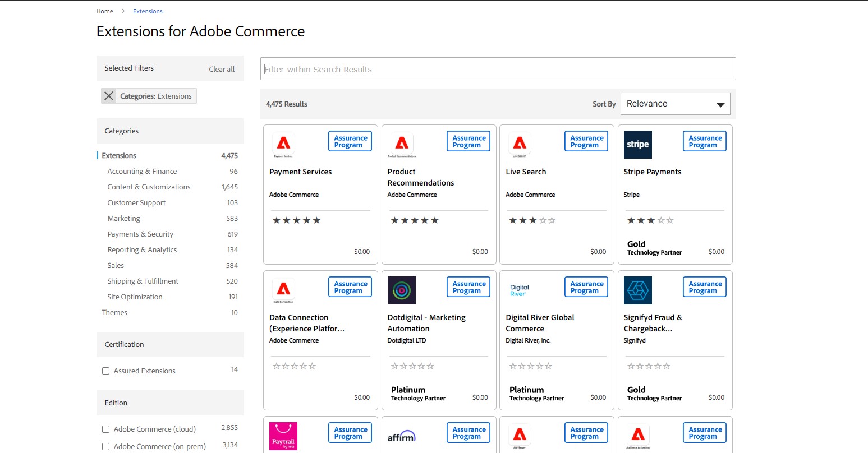This screenshot has width=868, height=453.
Task: Click Gold Technology Partner label on Signifyd card
Action: pyautogui.click(x=654, y=394)
